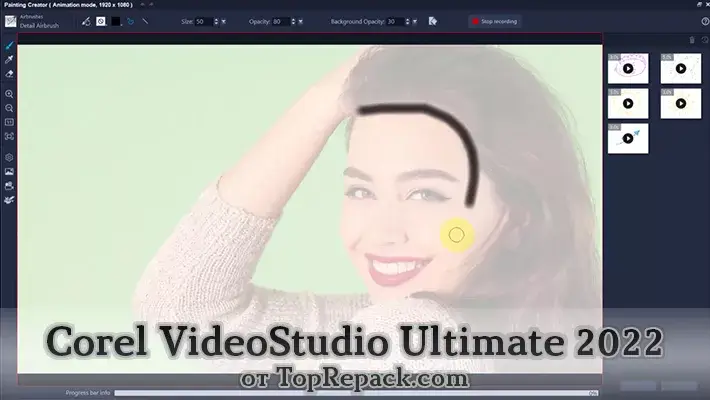The image size is (710, 400).
Task: Click the Background Opacity value field
Action: point(395,21)
